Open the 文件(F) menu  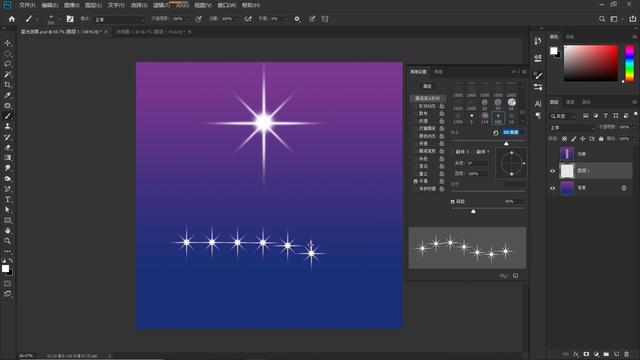(27, 5)
